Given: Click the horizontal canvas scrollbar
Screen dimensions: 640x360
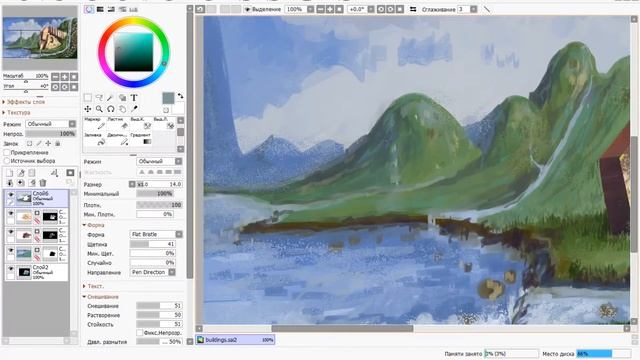Looking at the screenshot, I should coord(342,328).
